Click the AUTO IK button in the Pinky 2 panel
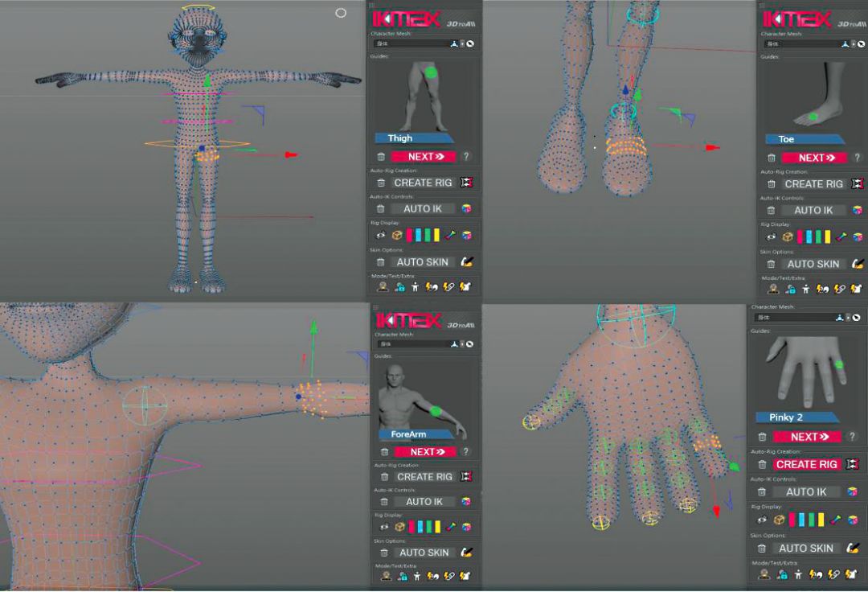 click(806, 491)
